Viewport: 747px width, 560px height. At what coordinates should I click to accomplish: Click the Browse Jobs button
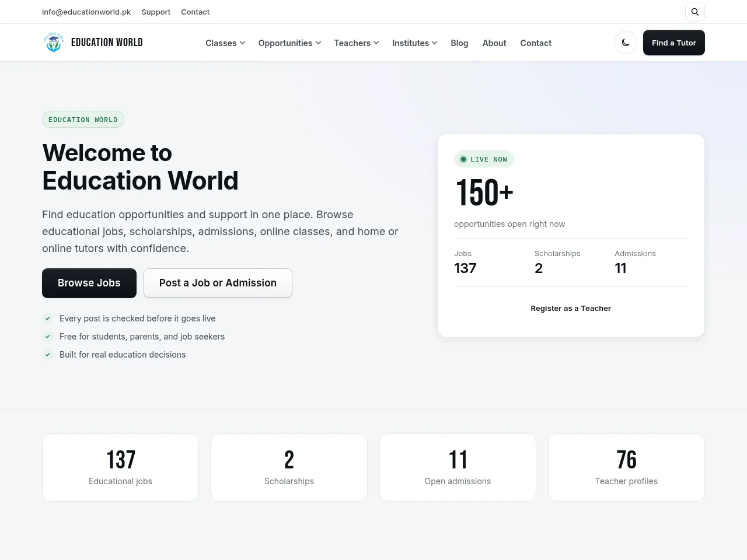89,283
